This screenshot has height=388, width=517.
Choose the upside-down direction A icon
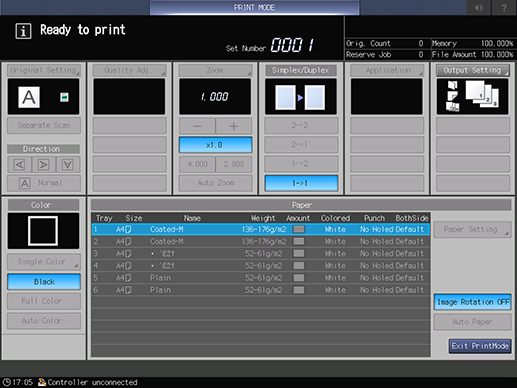click(68, 164)
